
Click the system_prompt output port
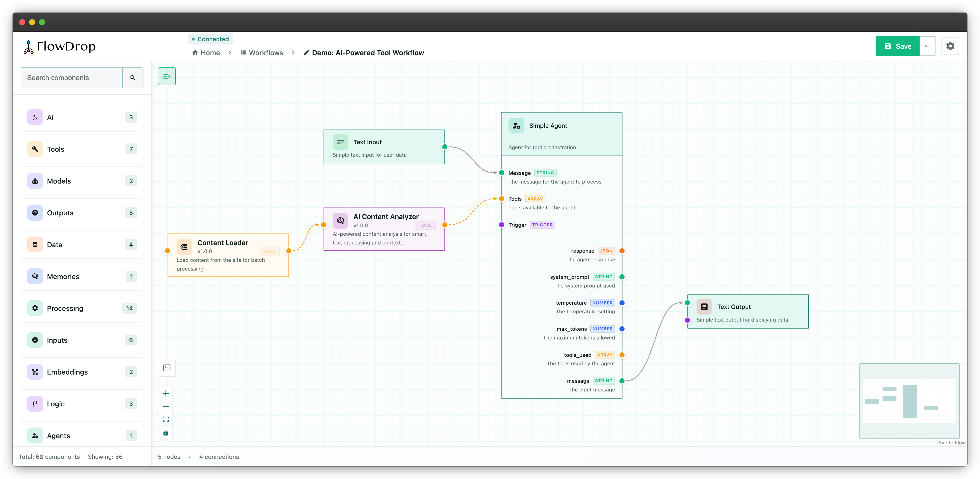click(622, 277)
